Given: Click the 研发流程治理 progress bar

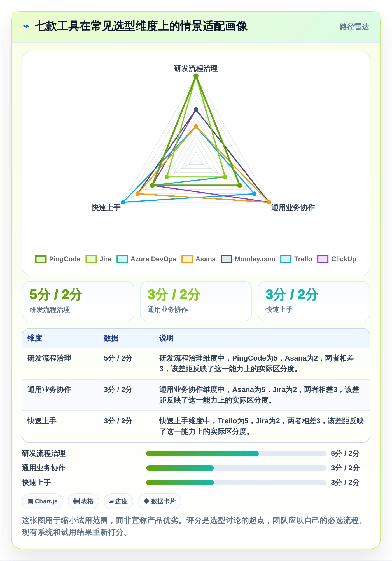Looking at the screenshot, I should click(x=236, y=454).
